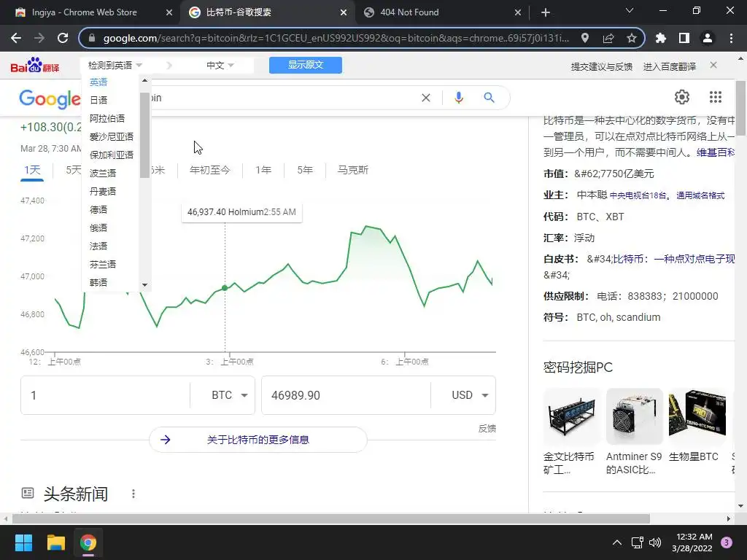Select 韩语 in the language list
747x560 pixels.
point(98,282)
